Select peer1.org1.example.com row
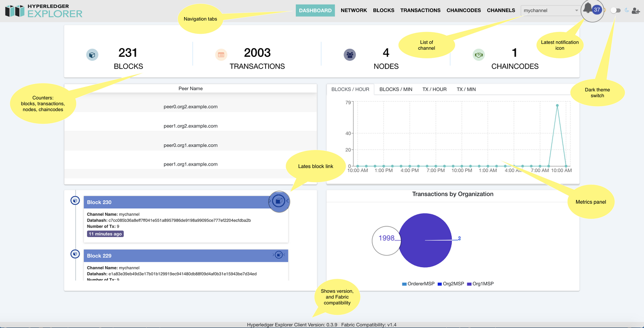Screen dimensions: 644x328 (191, 164)
